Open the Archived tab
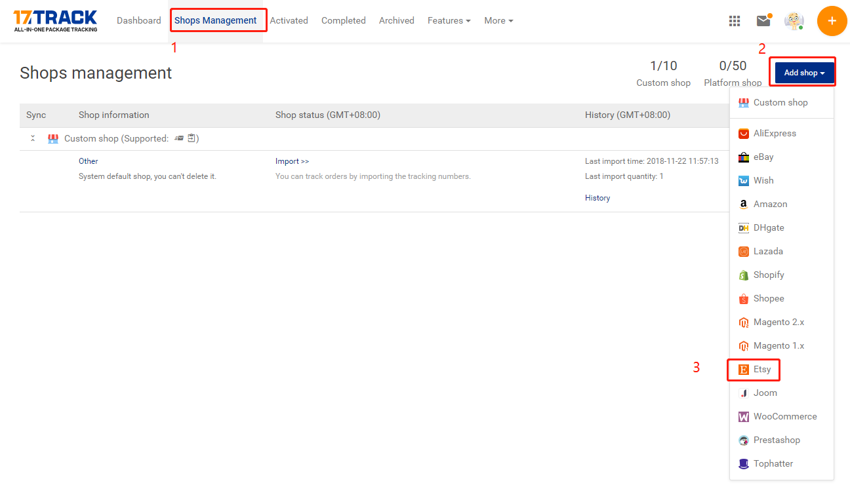The height and width of the screenshot is (504, 850). pyautogui.click(x=396, y=21)
